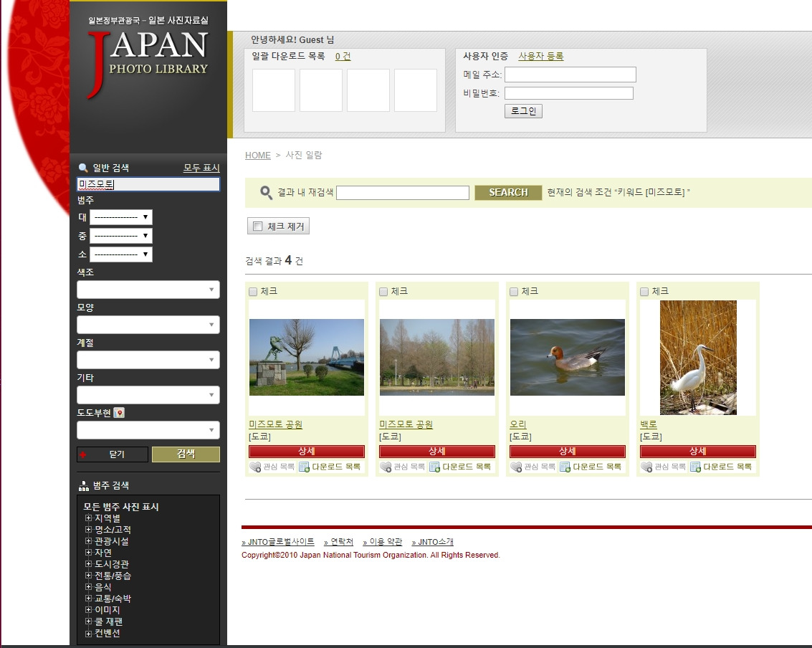The height and width of the screenshot is (648, 812).
Task: Focus the 결과 내 재검색 input field
Action: coord(402,193)
